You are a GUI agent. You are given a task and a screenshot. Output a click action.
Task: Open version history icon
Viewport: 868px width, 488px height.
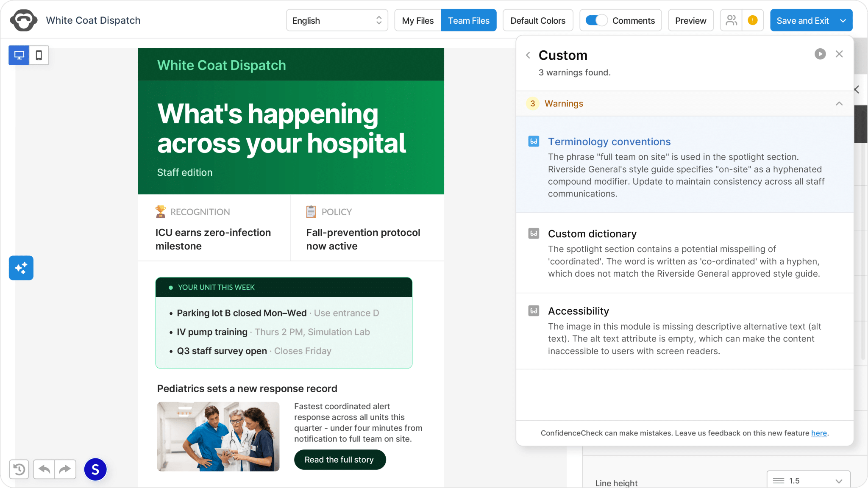pyautogui.click(x=19, y=469)
